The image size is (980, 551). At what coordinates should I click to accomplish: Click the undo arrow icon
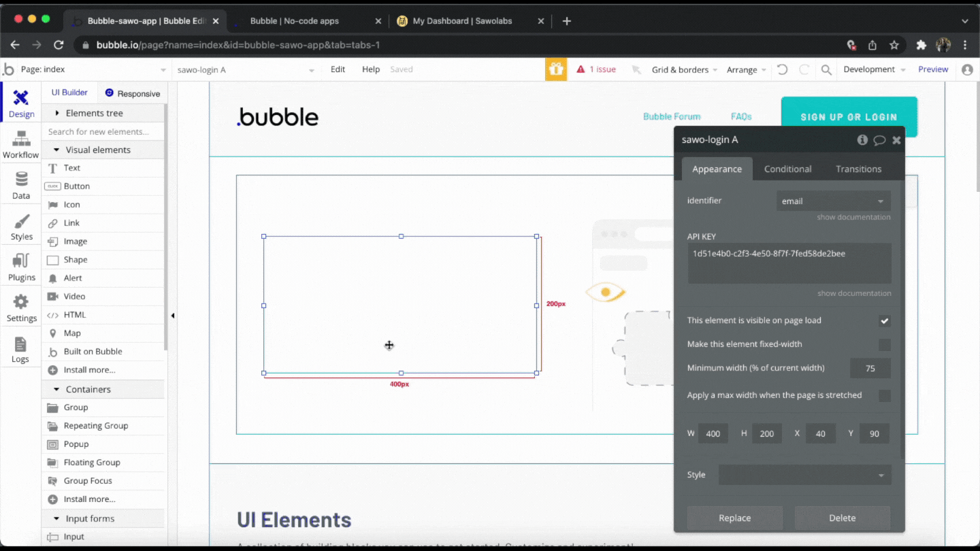(782, 69)
